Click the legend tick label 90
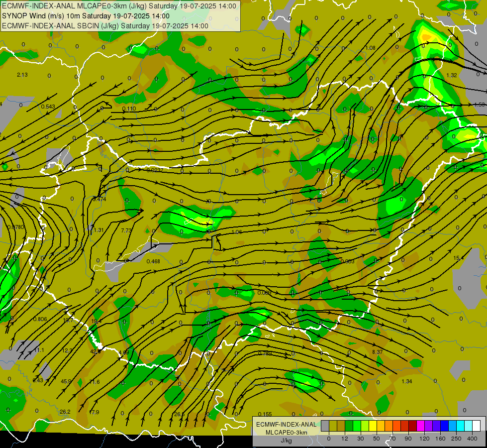 tap(408, 439)
